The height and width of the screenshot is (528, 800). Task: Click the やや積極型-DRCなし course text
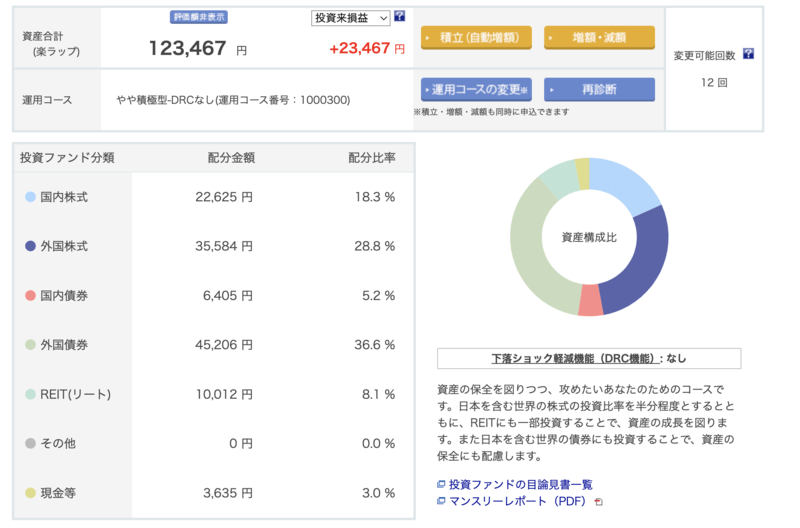(x=233, y=100)
